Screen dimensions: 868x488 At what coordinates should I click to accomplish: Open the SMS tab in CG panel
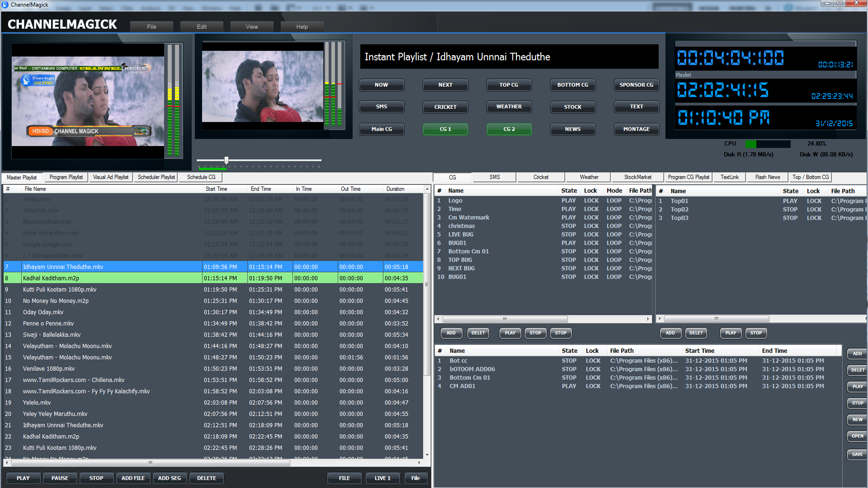coord(495,177)
